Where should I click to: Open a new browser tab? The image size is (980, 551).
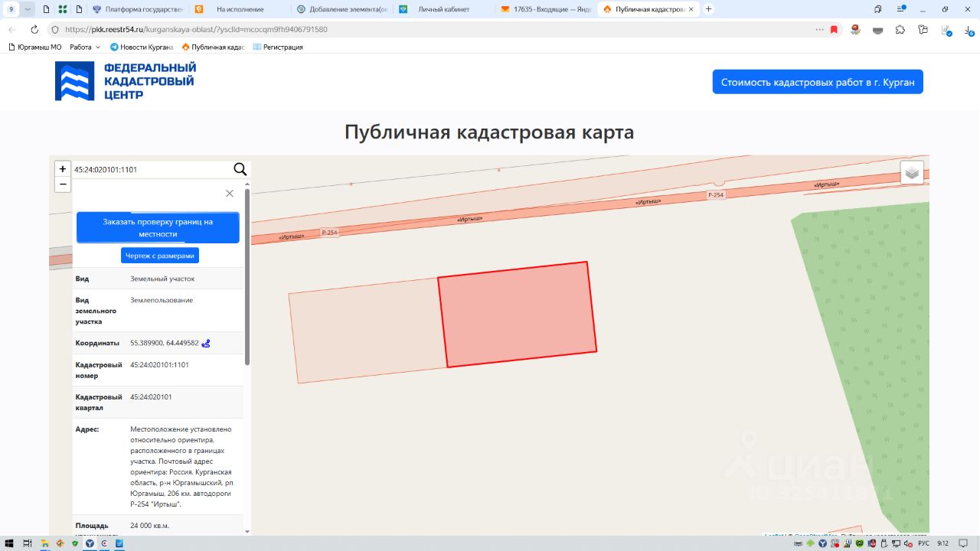[708, 9]
